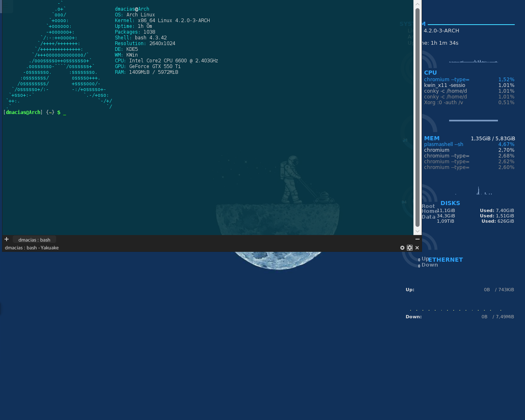Click the conky 'MEM' heading
525x420 pixels.
click(x=431, y=138)
